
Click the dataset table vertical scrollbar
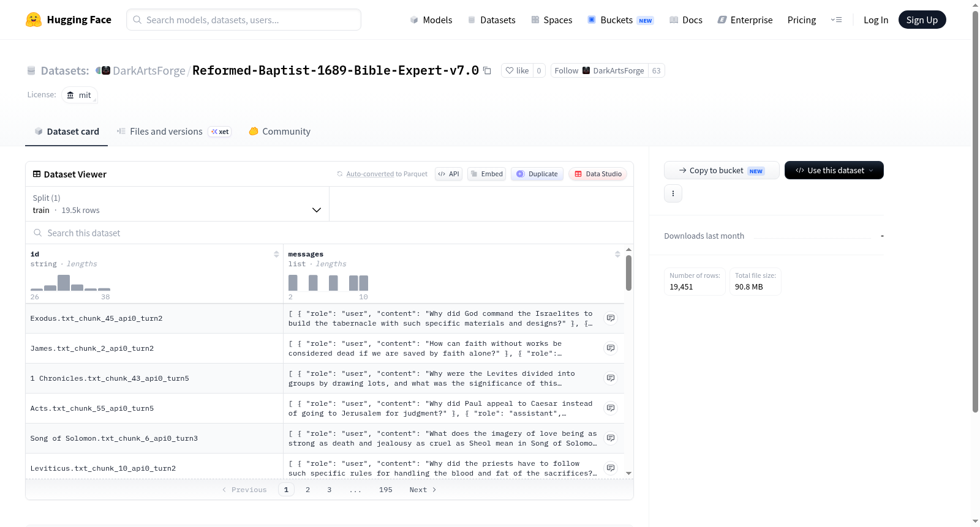(x=628, y=273)
